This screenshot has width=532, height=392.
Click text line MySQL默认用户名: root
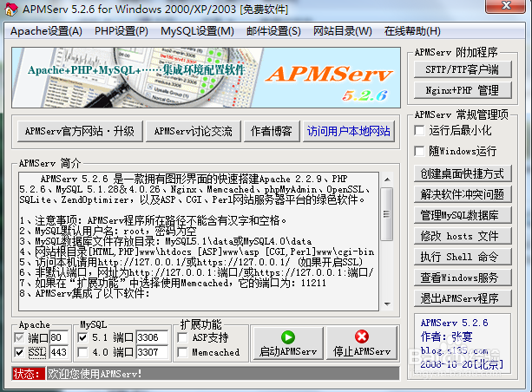(x=108, y=232)
